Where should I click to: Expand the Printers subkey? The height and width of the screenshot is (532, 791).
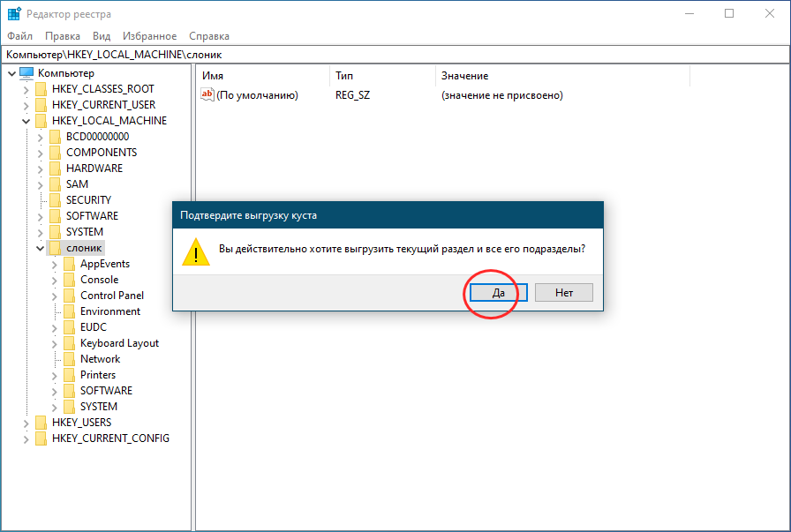pos(55,376)
